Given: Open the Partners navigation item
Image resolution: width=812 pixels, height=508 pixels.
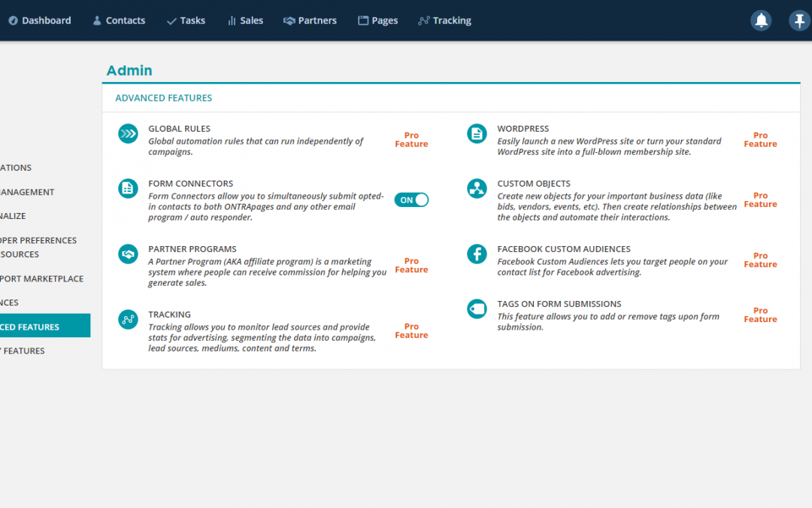Looking at the screenshot, I should 310,20.
